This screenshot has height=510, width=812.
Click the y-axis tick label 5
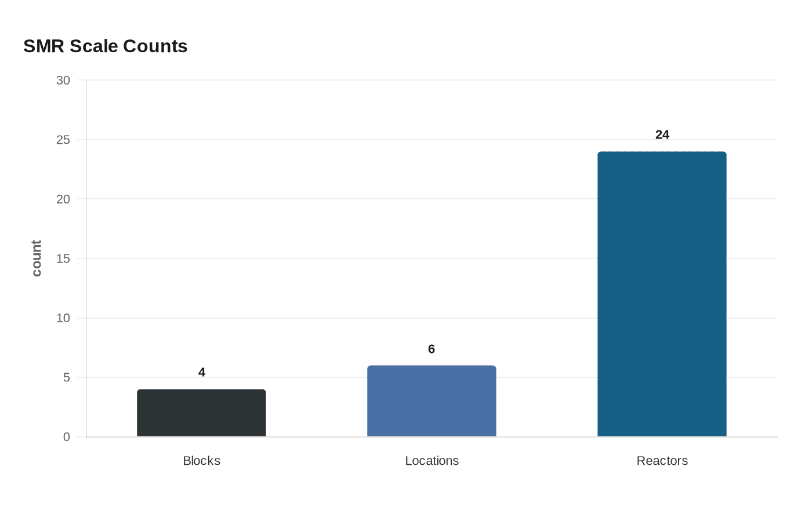pos(67,378)
